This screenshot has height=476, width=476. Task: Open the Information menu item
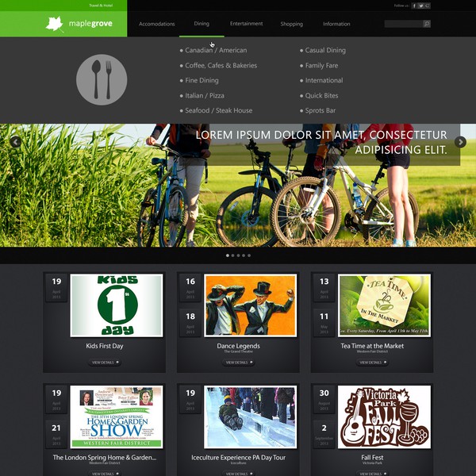pos(336,24)
